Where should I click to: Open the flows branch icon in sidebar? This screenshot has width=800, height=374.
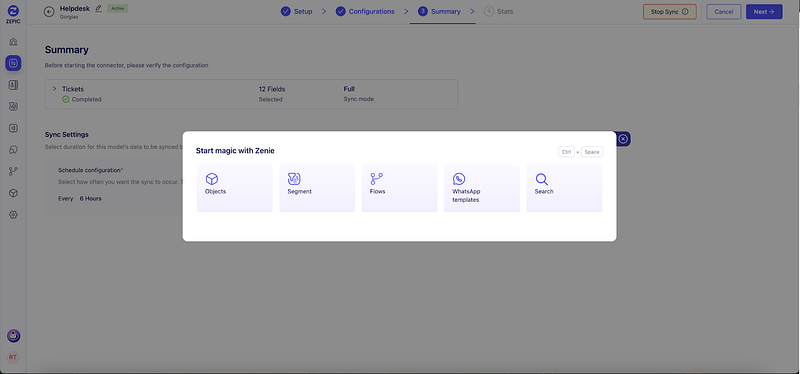coord(13,171)
